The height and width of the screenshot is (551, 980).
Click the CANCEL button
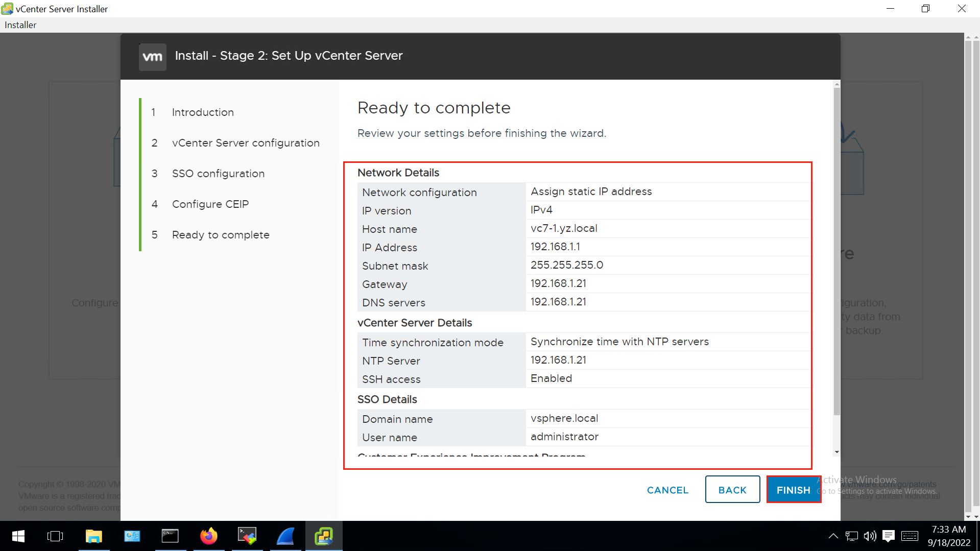click(x=667, y=490)
